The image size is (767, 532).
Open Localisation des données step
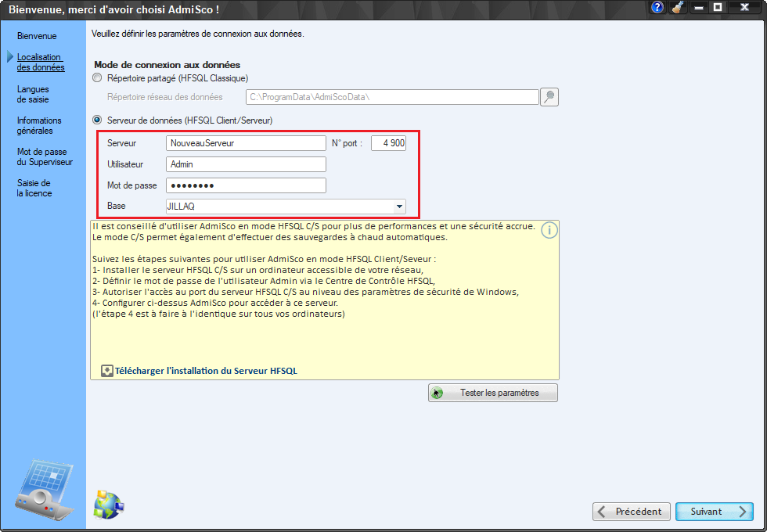41,62
